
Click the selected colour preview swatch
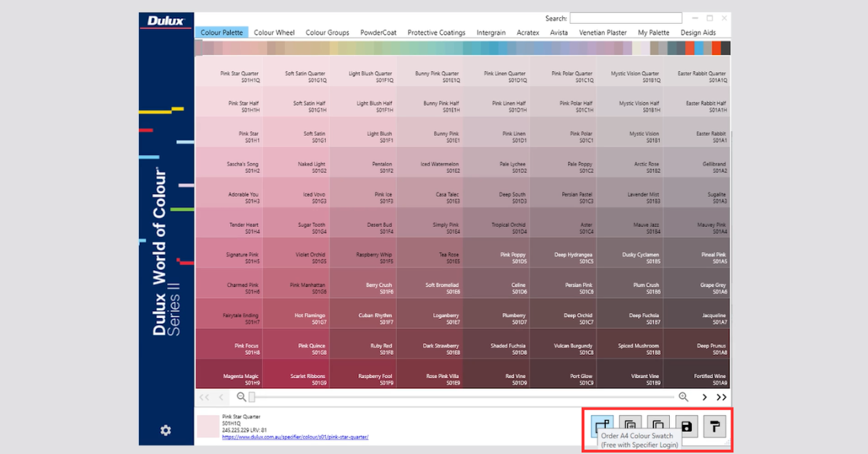[x=208, y=426]
